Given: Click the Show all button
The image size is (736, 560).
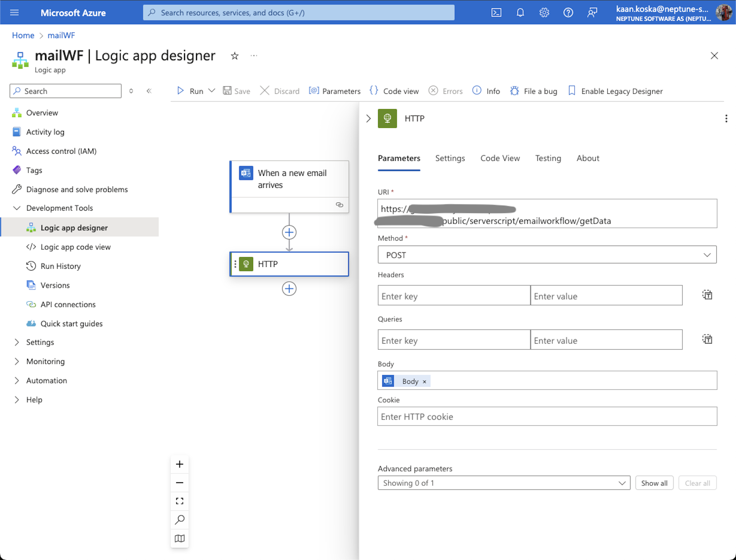Looking at the screenshot, I should pos(654,483).
